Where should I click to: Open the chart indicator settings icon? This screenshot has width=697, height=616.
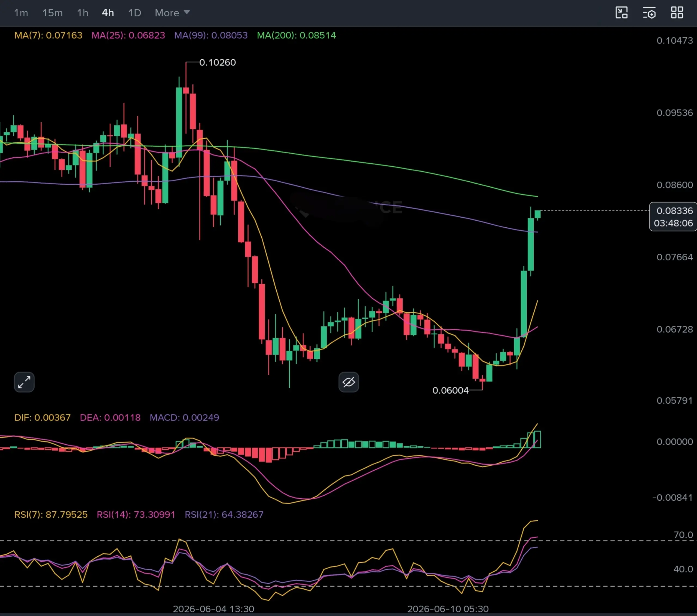pyautogui.click(x=649, y=13)
